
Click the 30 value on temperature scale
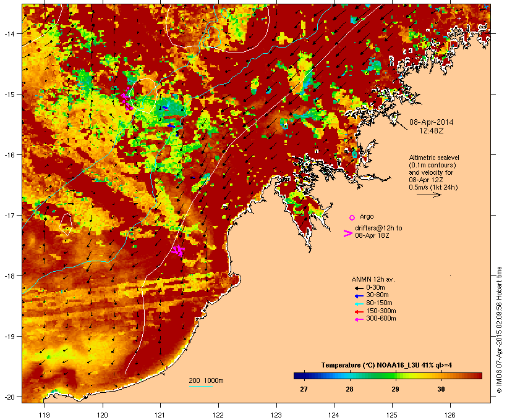441,389
